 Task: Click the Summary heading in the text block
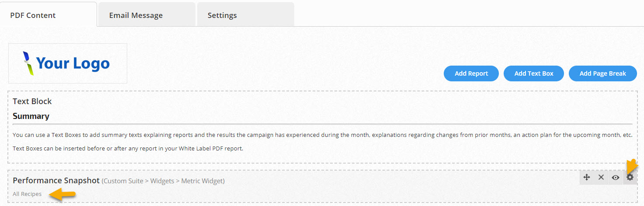pos(31,116)
